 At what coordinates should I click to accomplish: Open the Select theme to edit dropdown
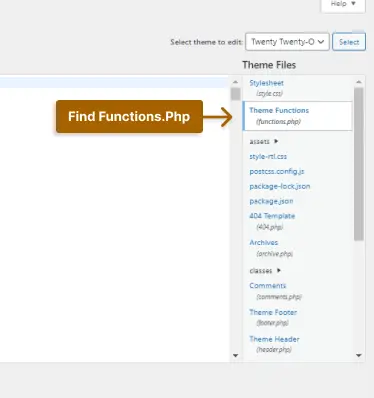[287, 42]
